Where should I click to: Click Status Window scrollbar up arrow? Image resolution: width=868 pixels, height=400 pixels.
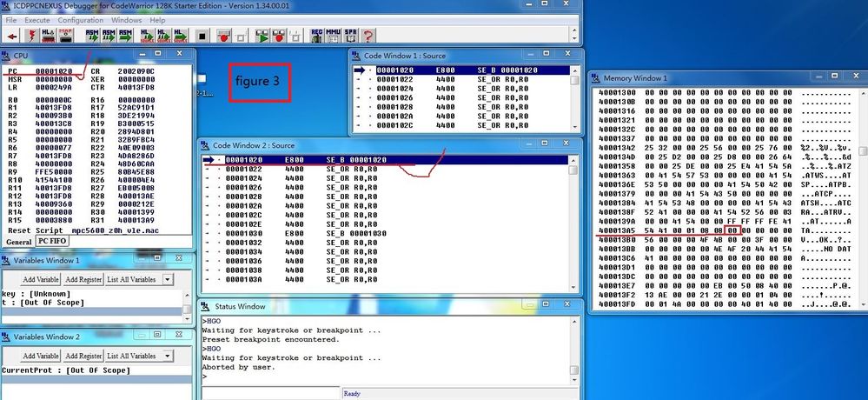(574, 321)
